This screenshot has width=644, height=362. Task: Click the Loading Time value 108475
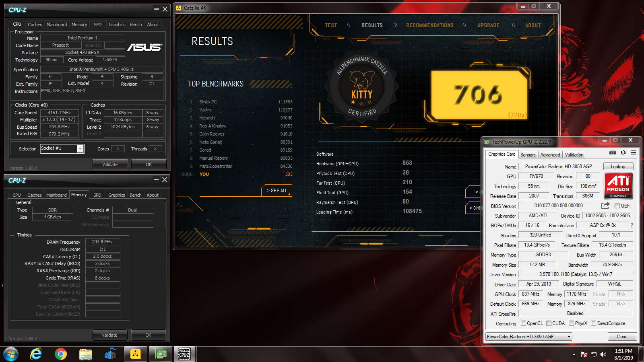click(412, 211)
